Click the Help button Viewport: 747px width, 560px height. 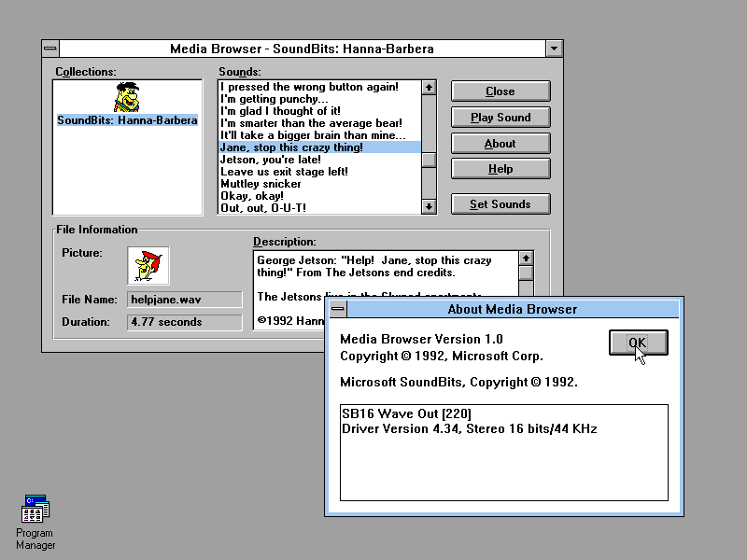coord(500,169)
